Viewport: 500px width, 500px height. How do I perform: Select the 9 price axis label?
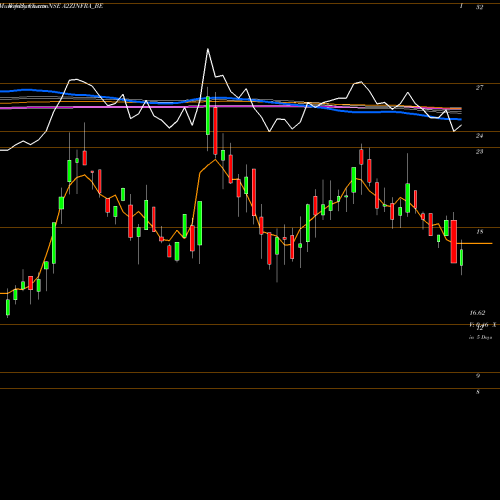[478, 376]
